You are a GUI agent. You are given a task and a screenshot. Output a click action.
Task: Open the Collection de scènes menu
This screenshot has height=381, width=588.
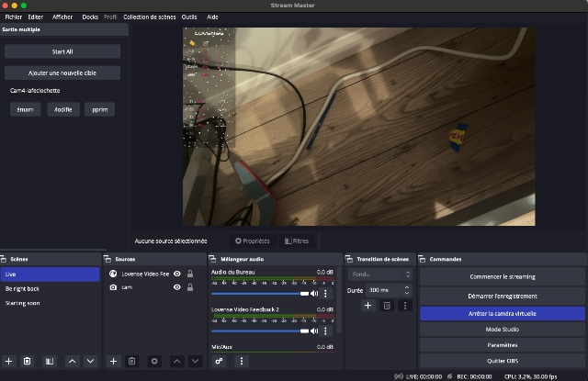(149, 17)
